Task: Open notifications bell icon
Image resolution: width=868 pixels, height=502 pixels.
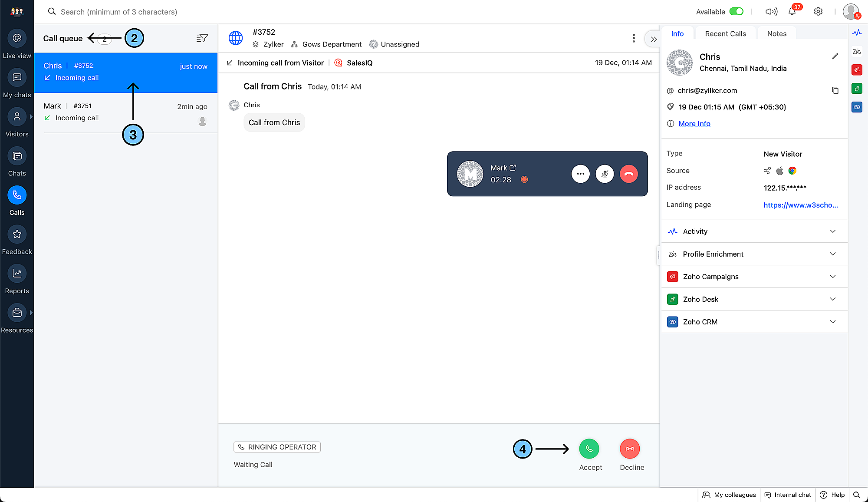Action: coord(792,12)
